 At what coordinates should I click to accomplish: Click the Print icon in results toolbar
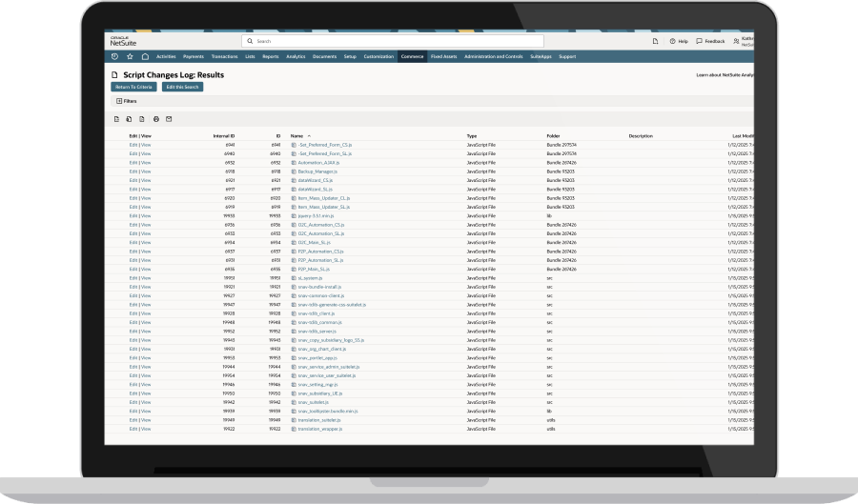point(156,119)
